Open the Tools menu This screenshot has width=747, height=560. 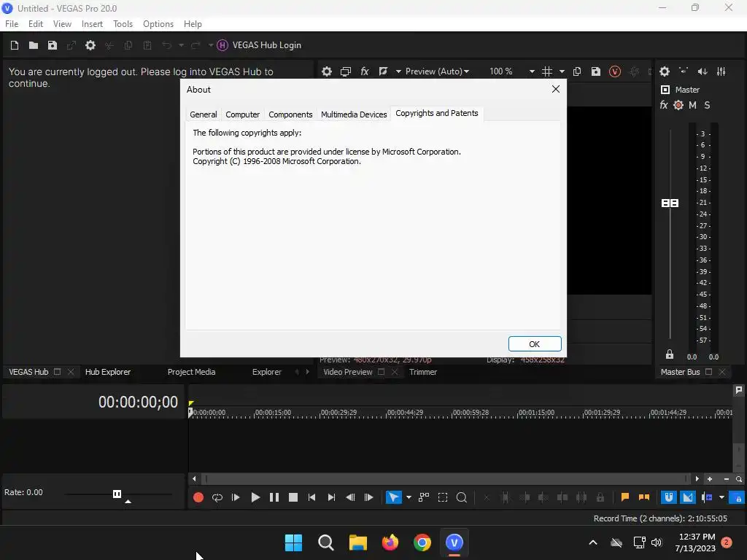(x=123, y=24)
